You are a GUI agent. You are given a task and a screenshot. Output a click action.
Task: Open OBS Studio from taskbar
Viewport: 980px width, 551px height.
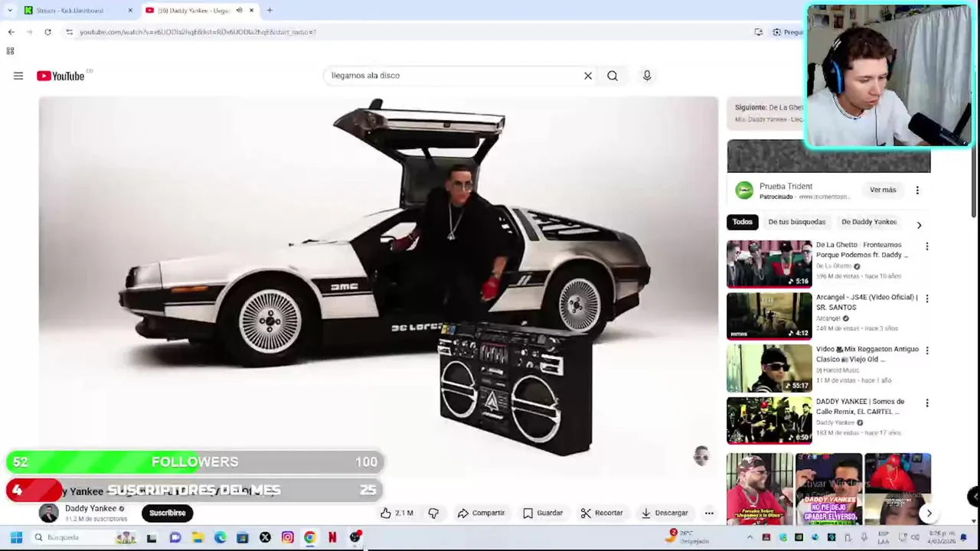355,538
